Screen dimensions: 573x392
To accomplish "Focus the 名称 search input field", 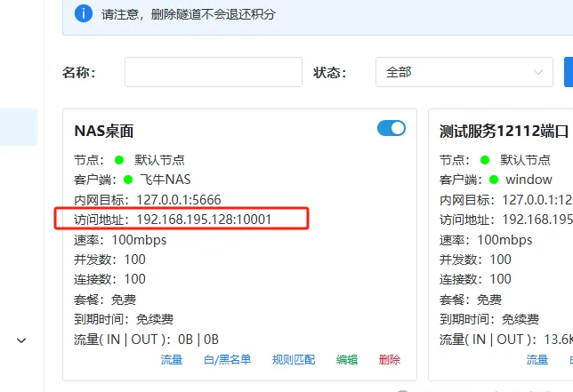I will click(x=214, y=72).
